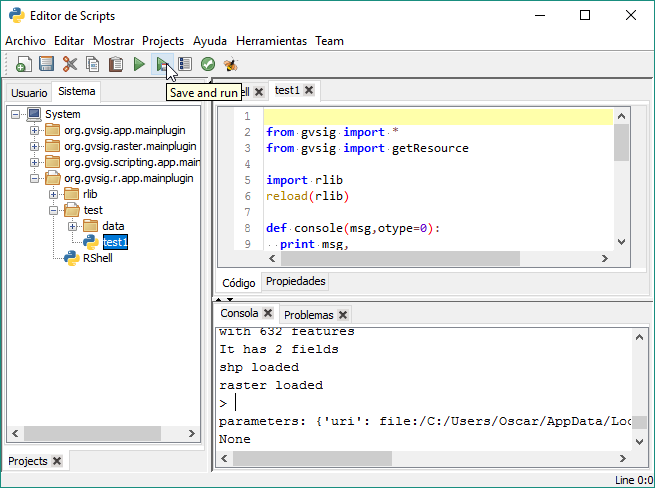Click the Paste clipboard icon

point(116,64)
